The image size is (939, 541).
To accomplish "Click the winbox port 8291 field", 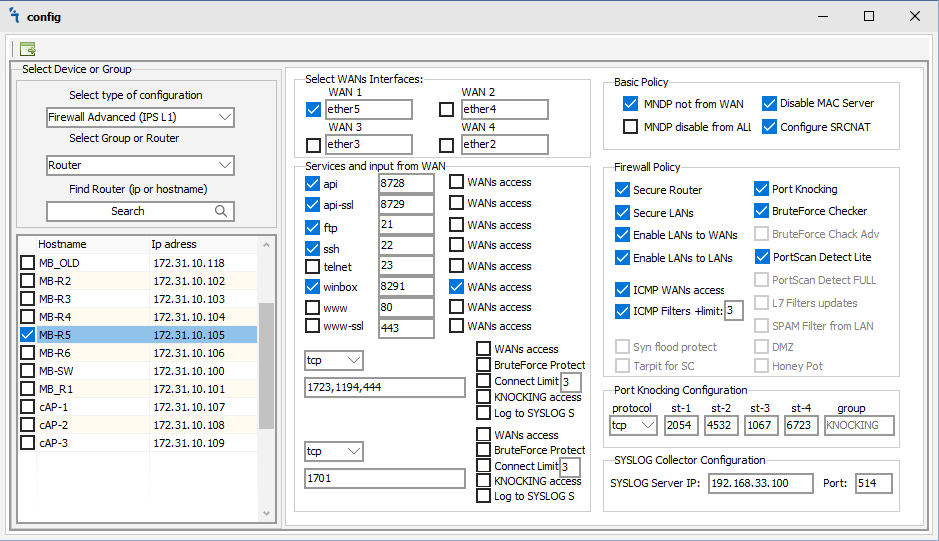I will click(x=405, y=287).
